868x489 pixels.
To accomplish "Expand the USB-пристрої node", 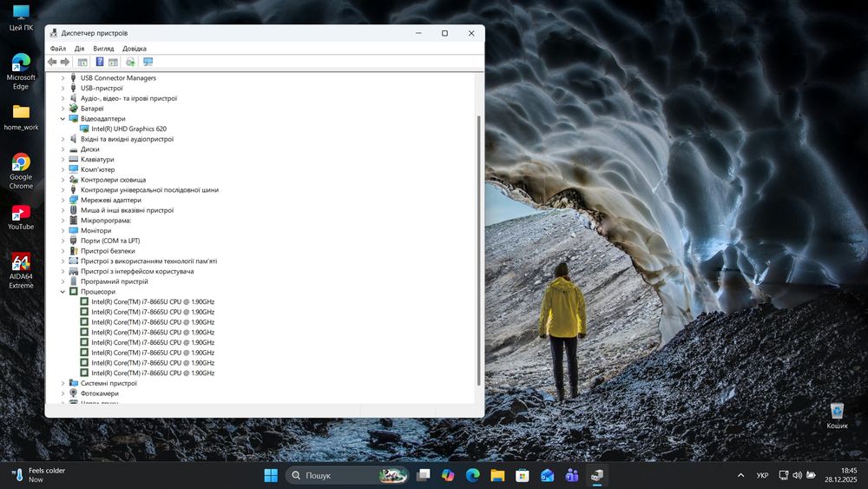I will (x=62, y=88).
